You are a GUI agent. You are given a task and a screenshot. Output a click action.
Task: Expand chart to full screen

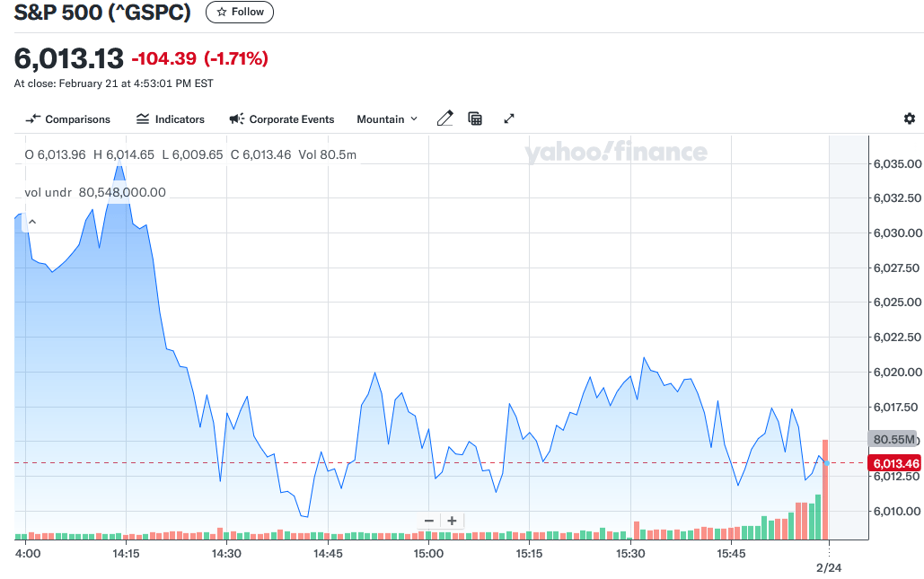[509, 118]
